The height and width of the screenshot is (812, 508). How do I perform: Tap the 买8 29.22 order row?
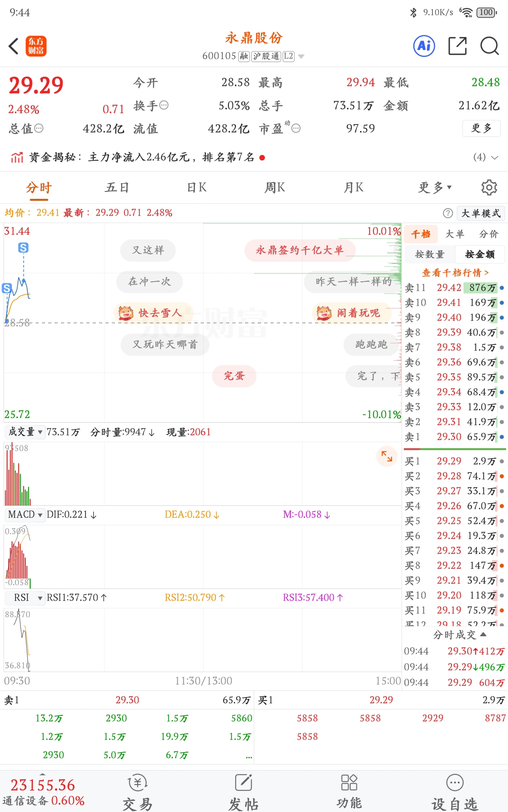[455, 565]
